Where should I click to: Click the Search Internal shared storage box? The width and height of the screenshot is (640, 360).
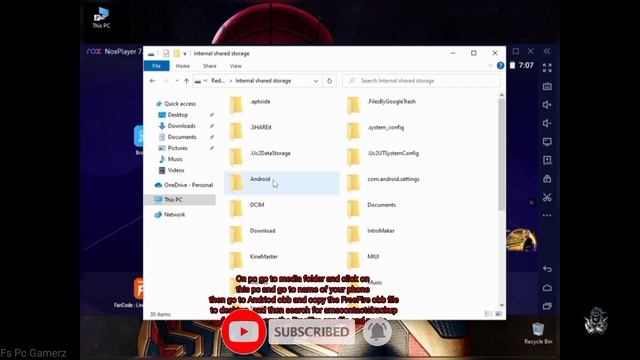pyautogui.click(x=421, y=81)
